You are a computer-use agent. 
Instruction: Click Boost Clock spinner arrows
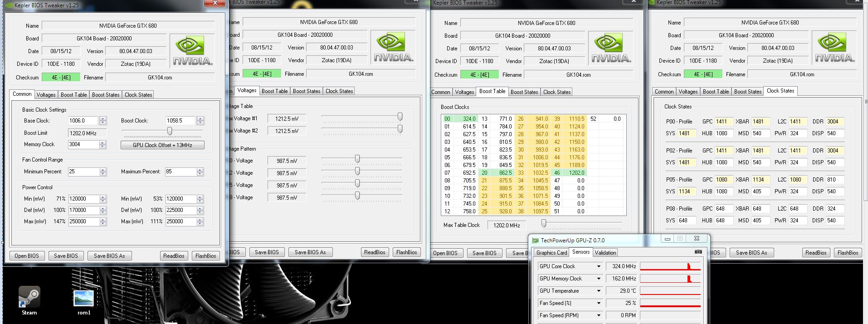click(200, 121)
